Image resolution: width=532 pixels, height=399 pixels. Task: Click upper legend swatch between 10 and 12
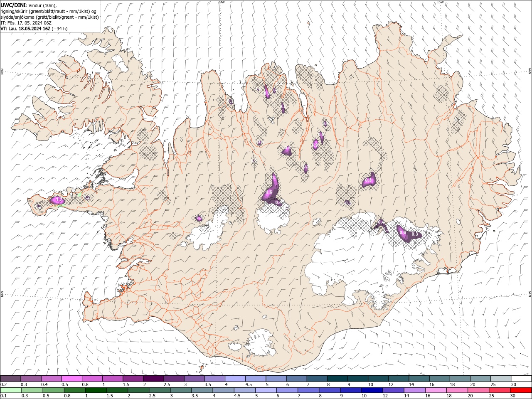click(x=377, y=379)
